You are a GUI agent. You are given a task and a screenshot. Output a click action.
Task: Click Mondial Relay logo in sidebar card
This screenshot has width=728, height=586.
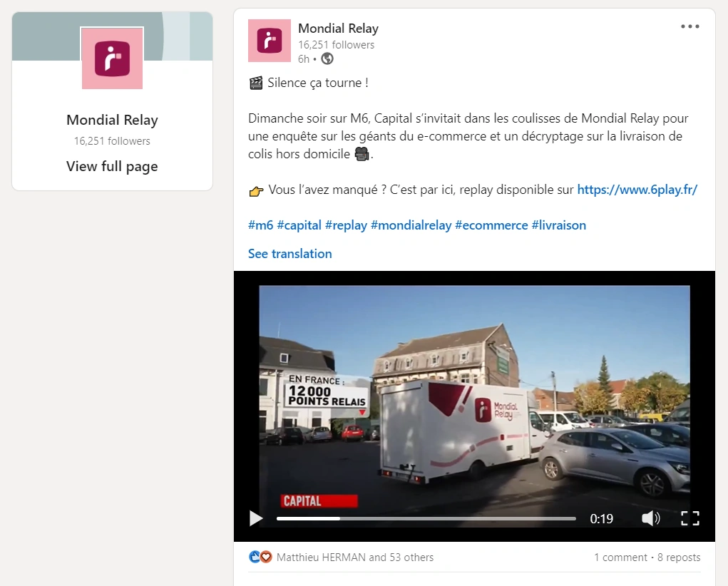click(112, 58)
